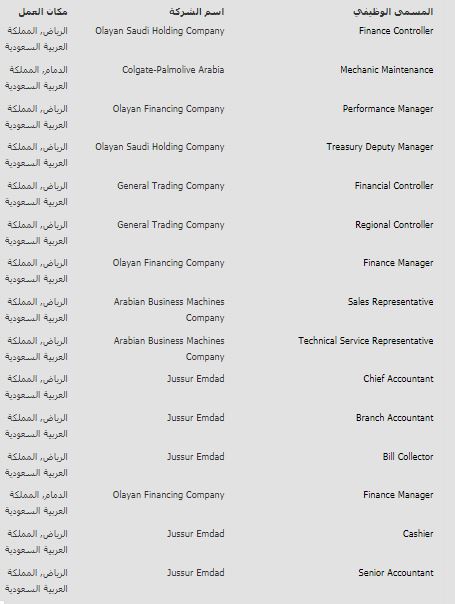Click the Senior Accountant job title
Screen dimensions: 455x604
point(396,572)
